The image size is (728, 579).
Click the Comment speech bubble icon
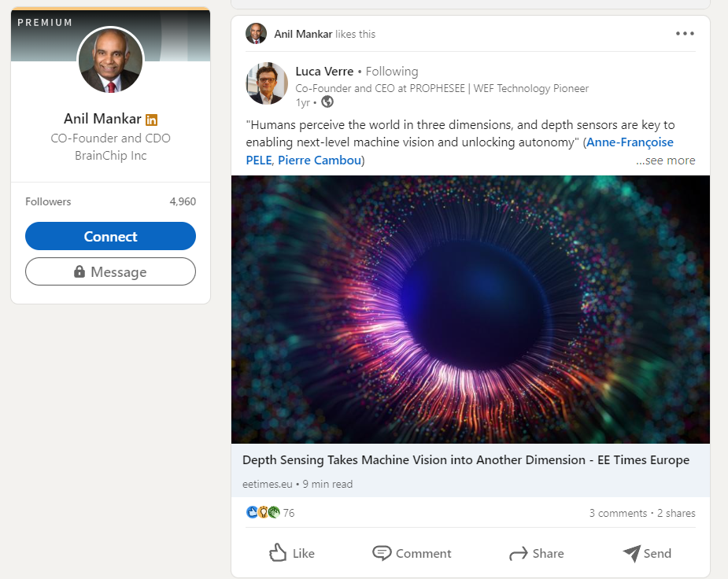382,553
